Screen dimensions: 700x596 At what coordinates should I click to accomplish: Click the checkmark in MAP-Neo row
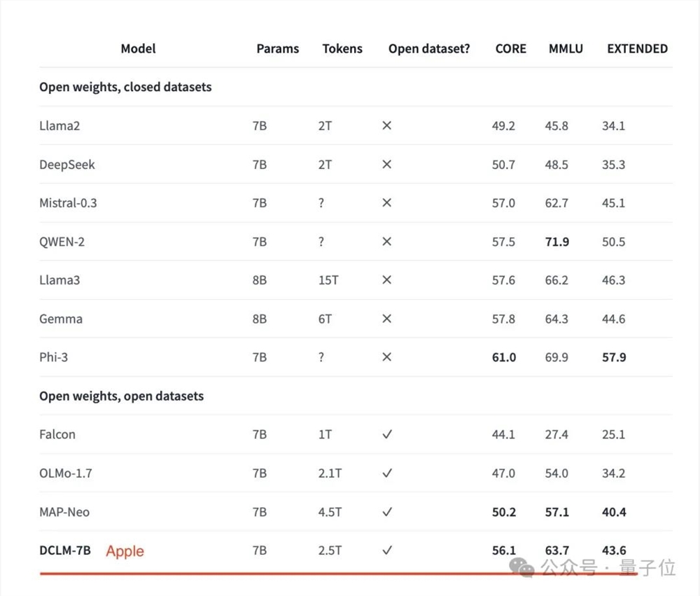click(386, 512)
